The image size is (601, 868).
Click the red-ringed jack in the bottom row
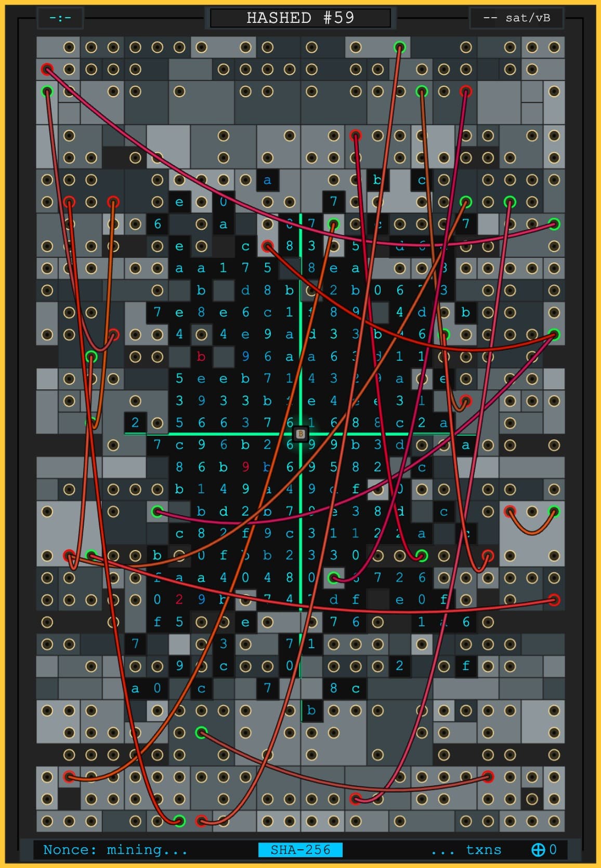point(201,821)
